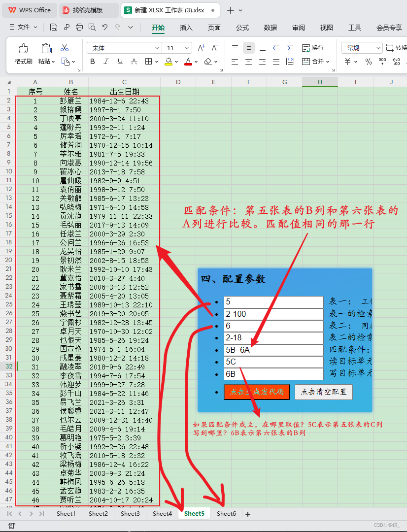Viewport: 407px width, 532px height.
Task: Click the Cut scissors icon
Action: click(x=65, y=48)
